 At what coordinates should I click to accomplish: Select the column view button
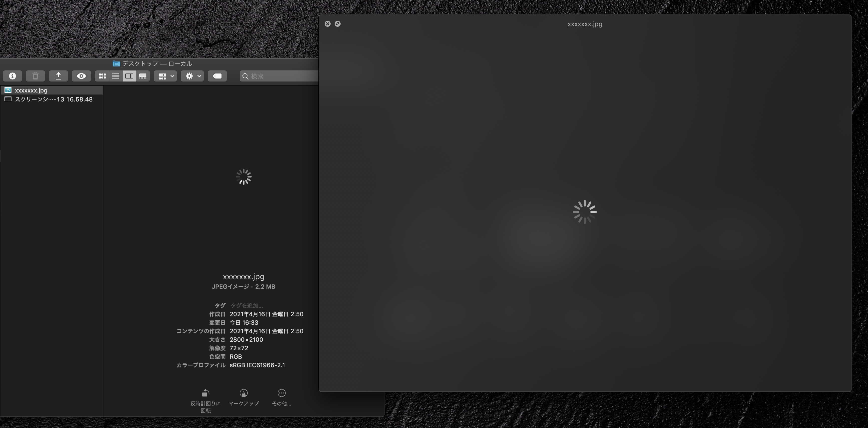point(129,76)
